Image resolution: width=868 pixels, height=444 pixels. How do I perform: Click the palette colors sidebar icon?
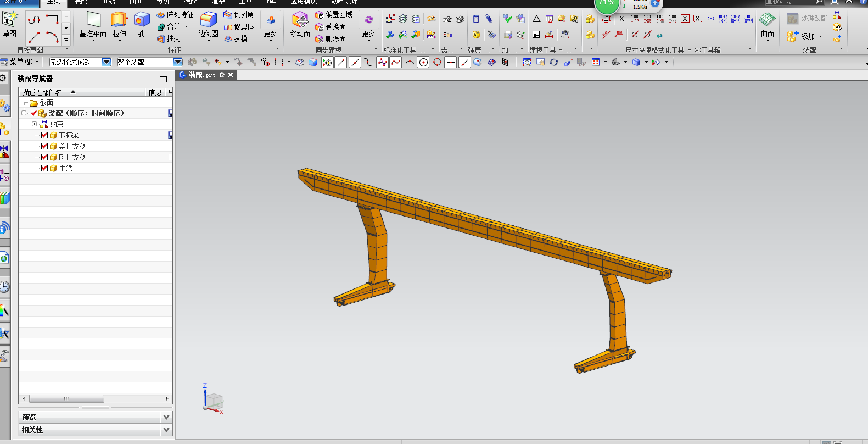pyautogui.click(x=4, y=310)
